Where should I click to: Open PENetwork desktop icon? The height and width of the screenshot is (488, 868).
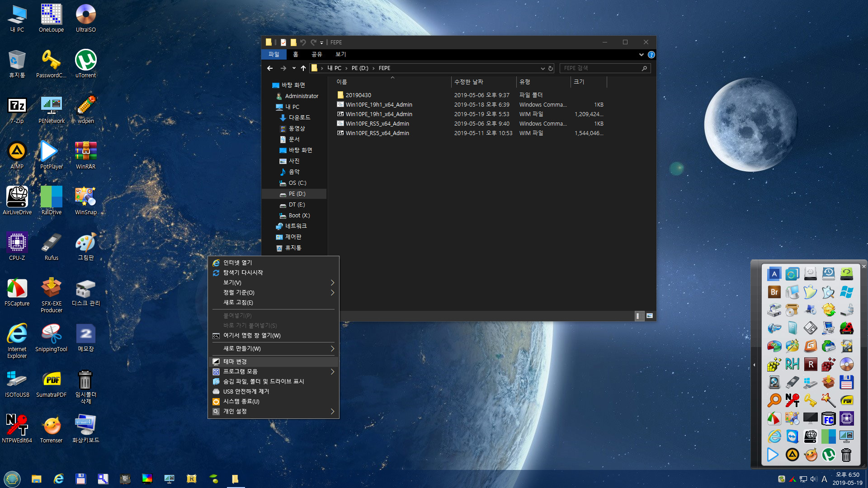[x=51, y=109]
